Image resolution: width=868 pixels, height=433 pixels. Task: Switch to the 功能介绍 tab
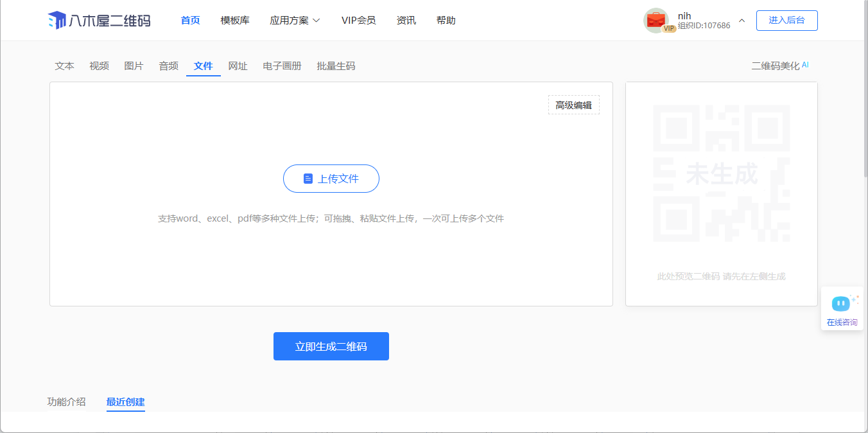coord(66,402)
